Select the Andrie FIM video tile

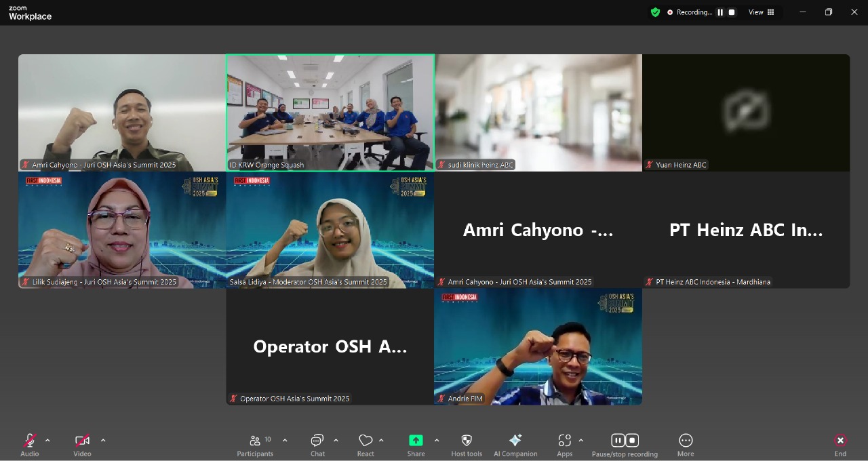[538, 347]
